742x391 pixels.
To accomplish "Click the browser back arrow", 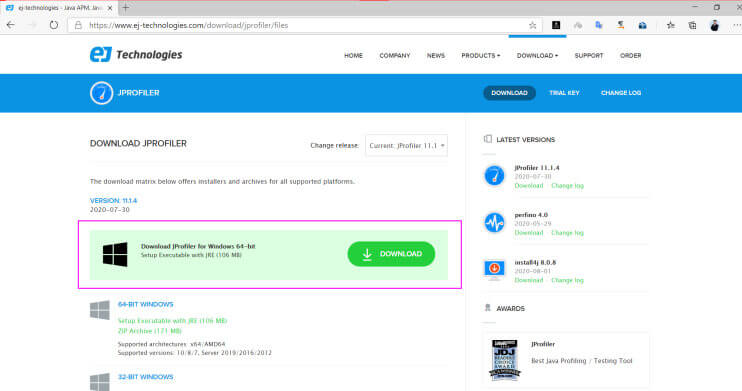I will (10, 25).
